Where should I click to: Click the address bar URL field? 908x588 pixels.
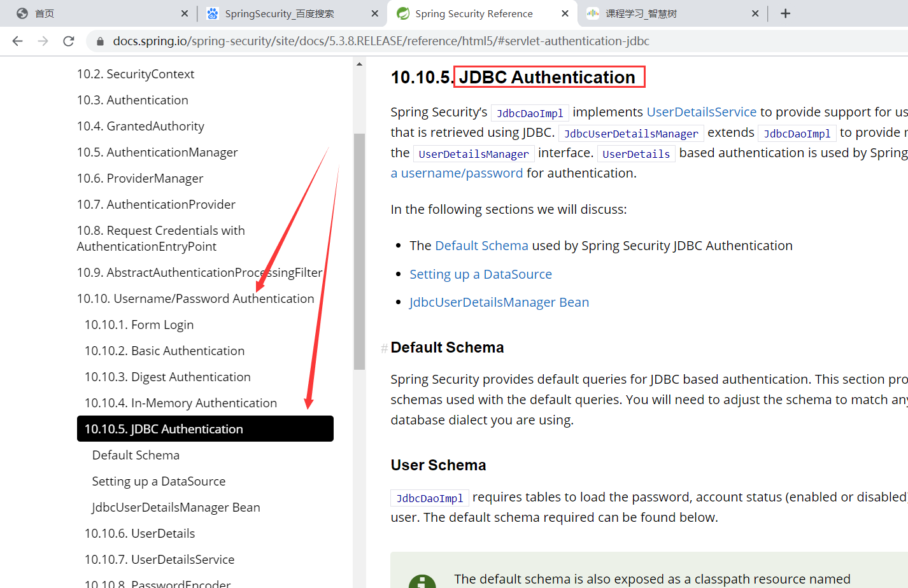pos(497,41)
